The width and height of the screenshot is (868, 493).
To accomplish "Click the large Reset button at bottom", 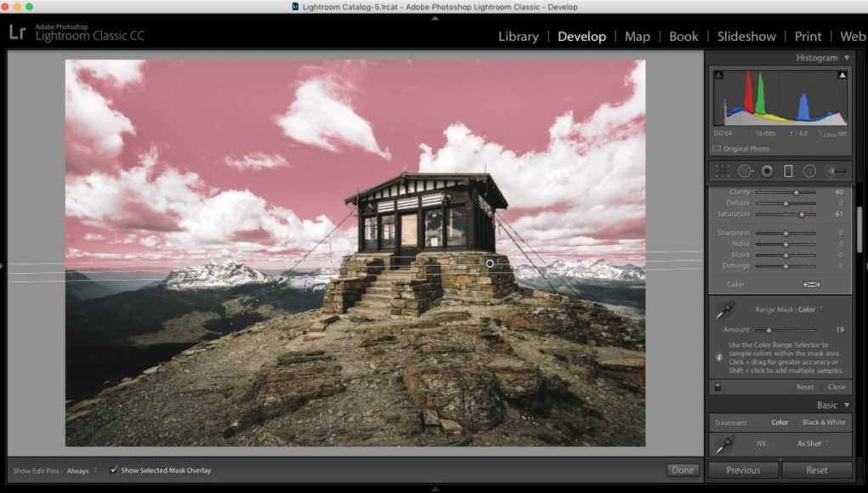I will click(816, 470).
